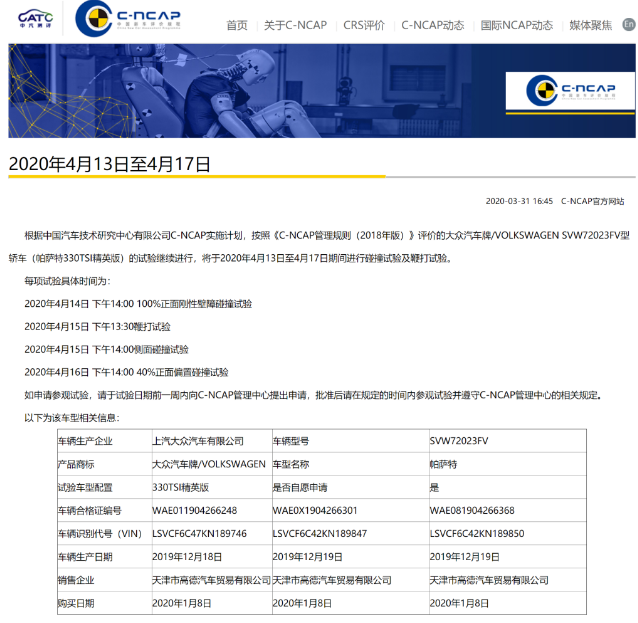Click the source label C-NCAP官方网站
Viewport: 638px width, 623px height.
(592, 201)
